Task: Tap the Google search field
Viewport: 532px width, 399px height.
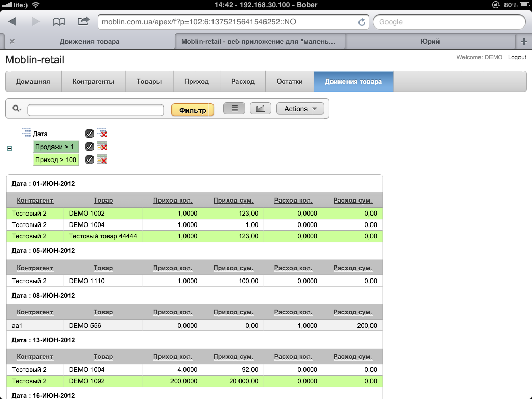Action: point(449,22)
